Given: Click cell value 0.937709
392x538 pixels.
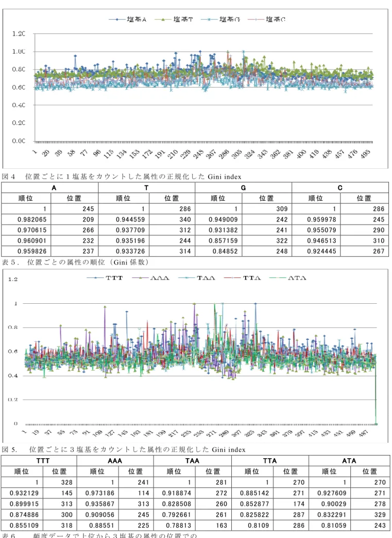Looking at the screenshot, I should pos(130,230).
